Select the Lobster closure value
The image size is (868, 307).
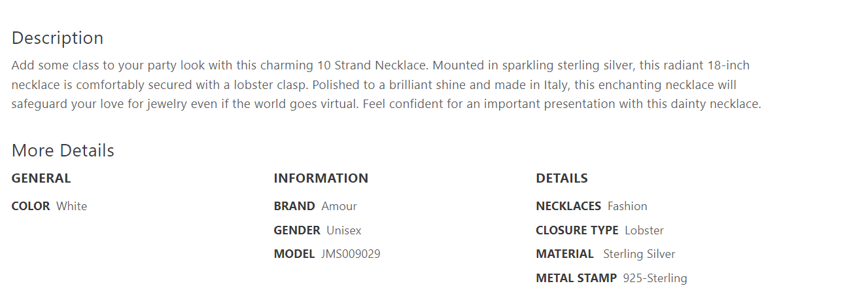[x=644, y=230]
